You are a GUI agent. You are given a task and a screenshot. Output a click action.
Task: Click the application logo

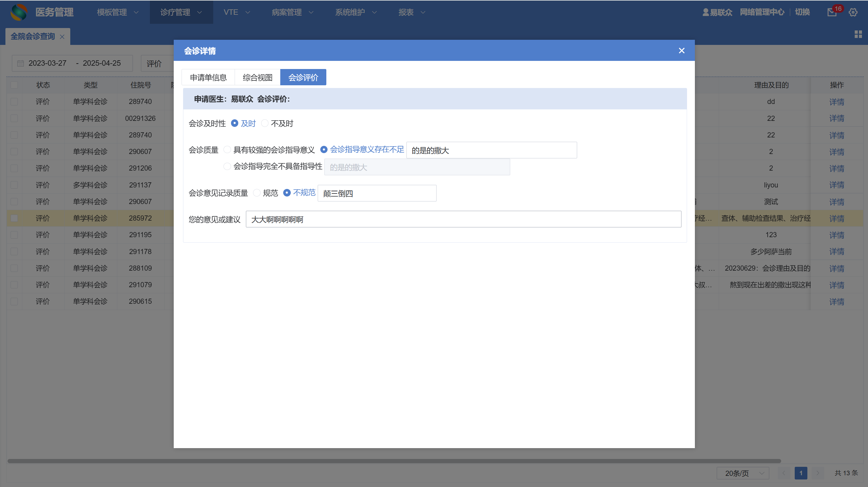[19, 12]
